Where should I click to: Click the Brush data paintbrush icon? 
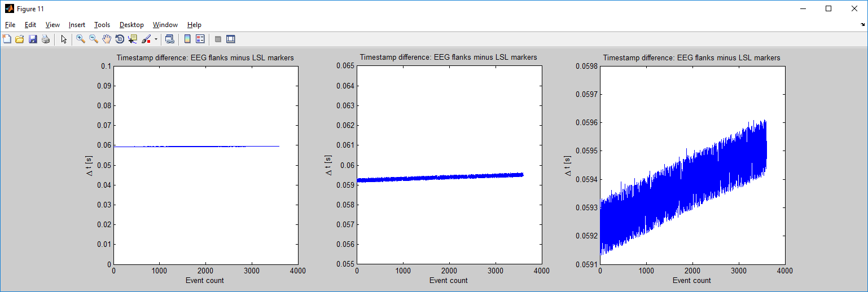pyautogui.click(x=146, y=39)
